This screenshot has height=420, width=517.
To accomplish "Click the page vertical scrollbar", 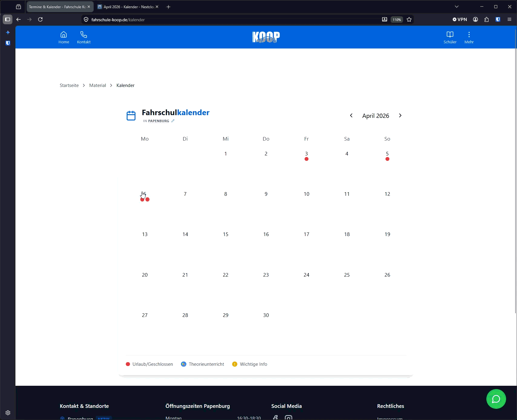I will point(515,172).
